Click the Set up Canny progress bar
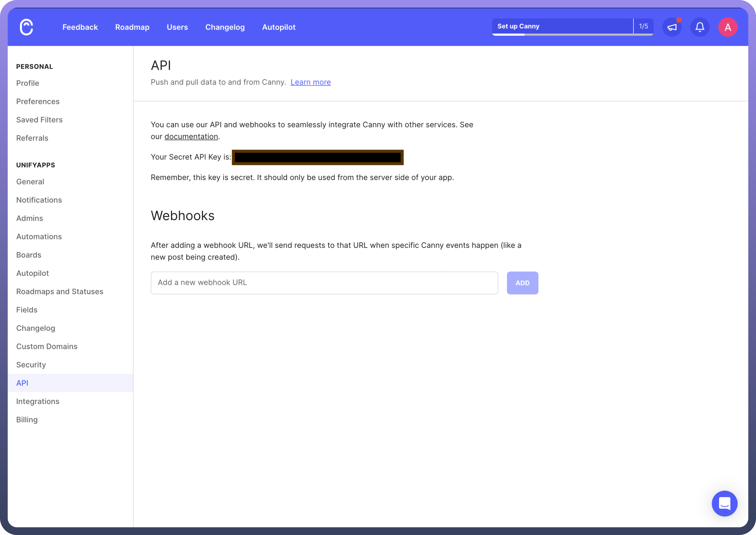Image resolution: width=756 pixels, height=535 pixels. pyautogui.click(x=572, y=27)
